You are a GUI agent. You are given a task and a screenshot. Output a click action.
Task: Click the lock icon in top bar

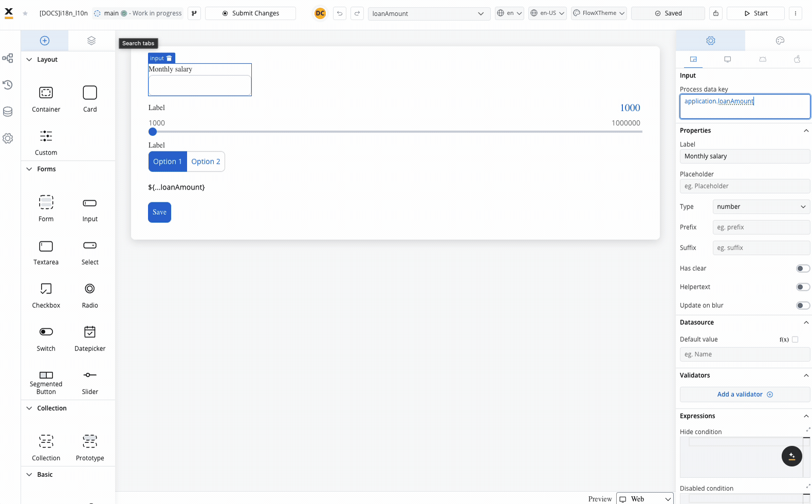pyautogui.click(x=716, y=13)
